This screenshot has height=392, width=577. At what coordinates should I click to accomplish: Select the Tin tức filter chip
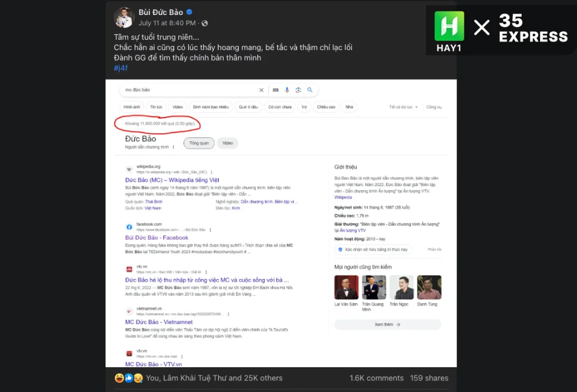click(x=156, y=107)
